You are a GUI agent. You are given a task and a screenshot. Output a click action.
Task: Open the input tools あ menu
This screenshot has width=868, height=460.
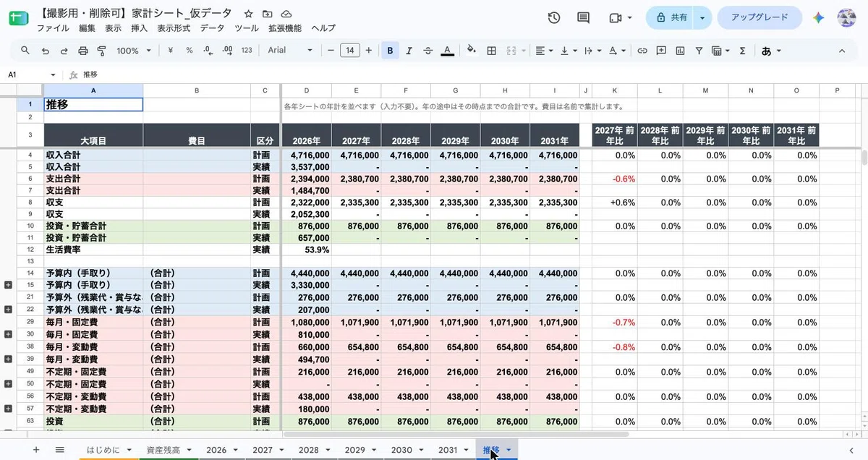coord(771,51)
